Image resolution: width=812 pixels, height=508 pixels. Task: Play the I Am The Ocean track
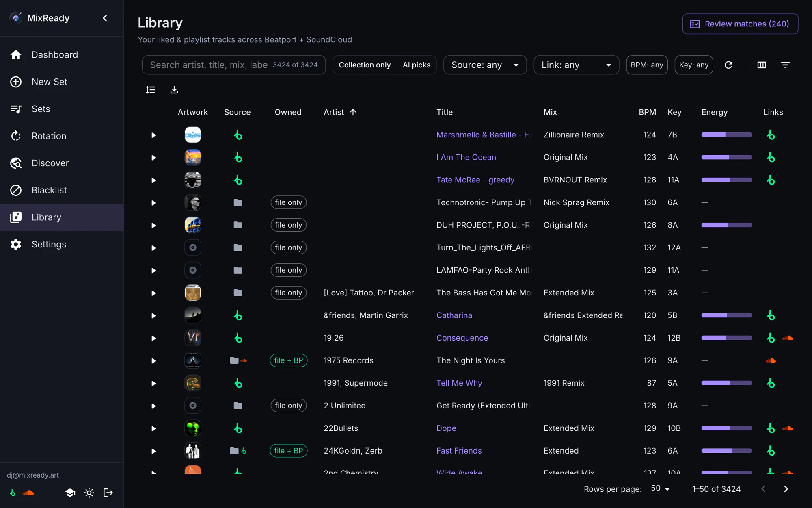(153, 158)
